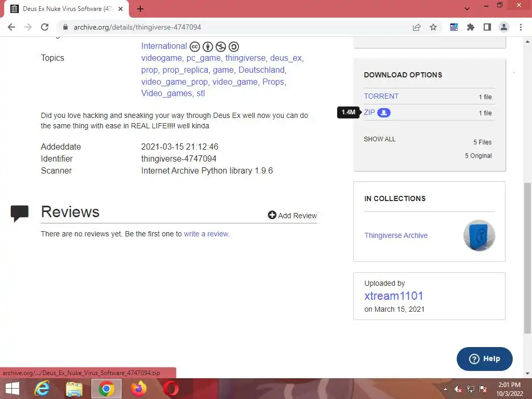This screenshot has height=399, width=532.
Task: Click the network tray icon
Action: click(471, 389)
